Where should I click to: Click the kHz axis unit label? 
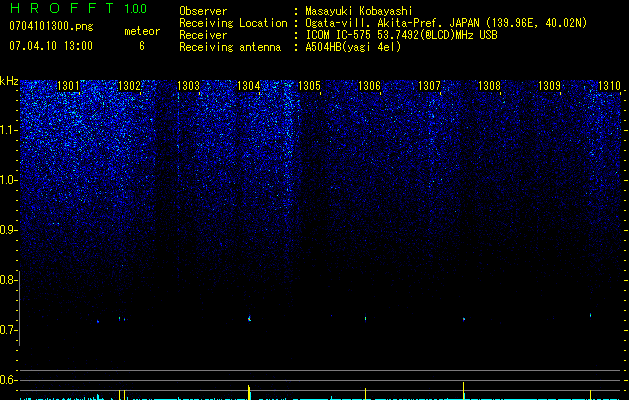click(x=9, y=81)
